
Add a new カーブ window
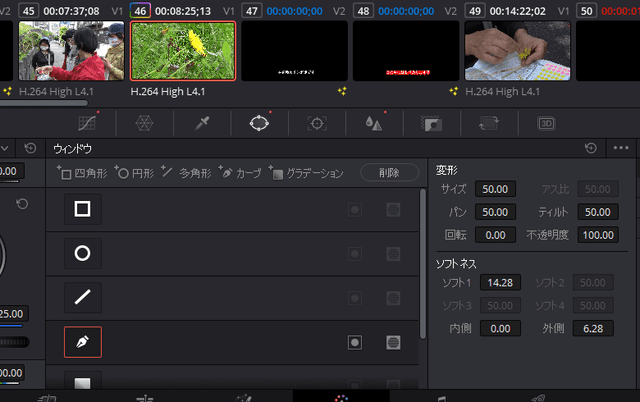tap(240, 173)
